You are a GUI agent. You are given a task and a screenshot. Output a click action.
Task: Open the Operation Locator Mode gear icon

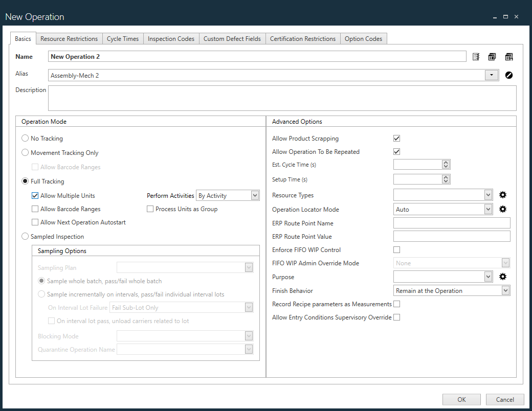pyautogui.click(x=503, y=209)
